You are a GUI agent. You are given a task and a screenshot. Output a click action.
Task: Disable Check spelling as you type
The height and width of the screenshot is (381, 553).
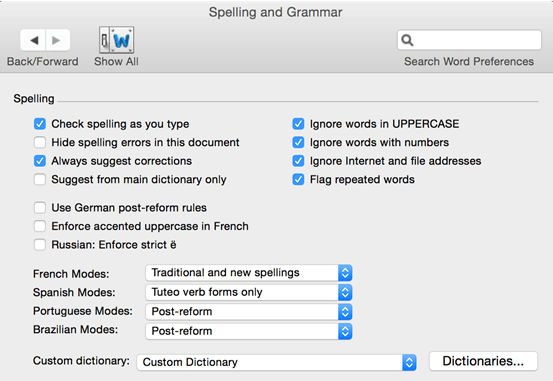pyautogui.click(x=40, y=124)
